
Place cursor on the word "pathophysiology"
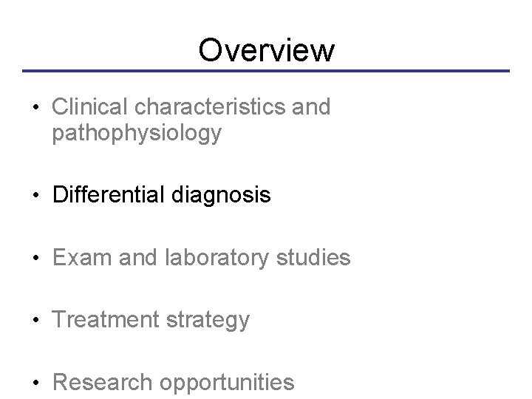[x=137, y=134]
